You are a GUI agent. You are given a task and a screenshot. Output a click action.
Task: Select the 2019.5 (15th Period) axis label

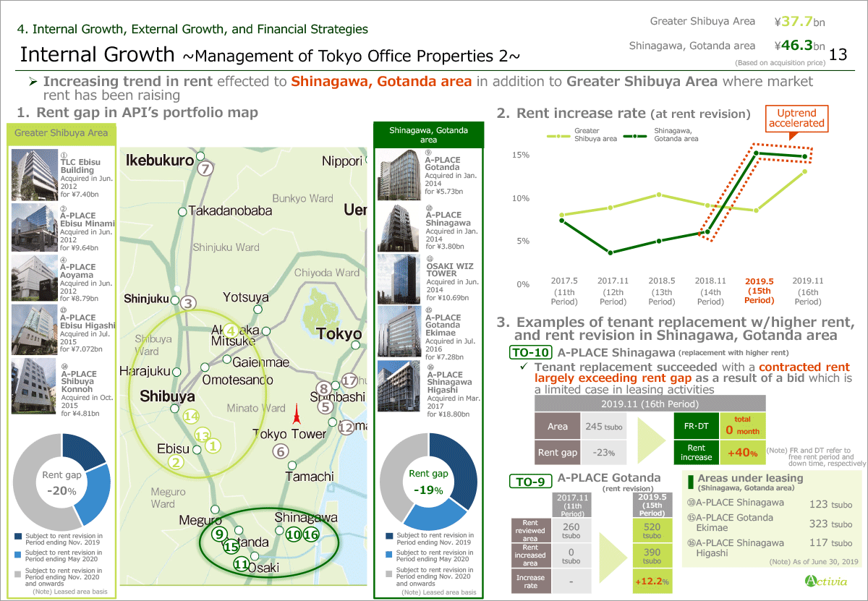pyautogui.click(x=759, y=291)
